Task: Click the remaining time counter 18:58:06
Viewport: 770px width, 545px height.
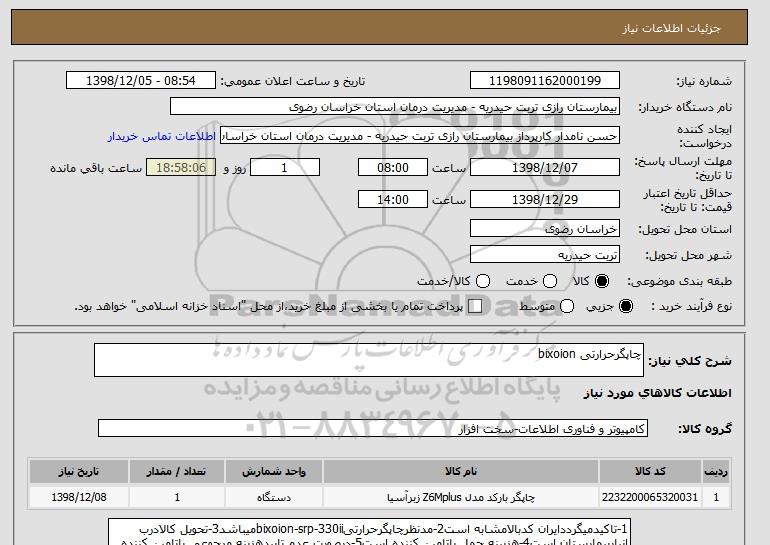Action: (181, 167)
